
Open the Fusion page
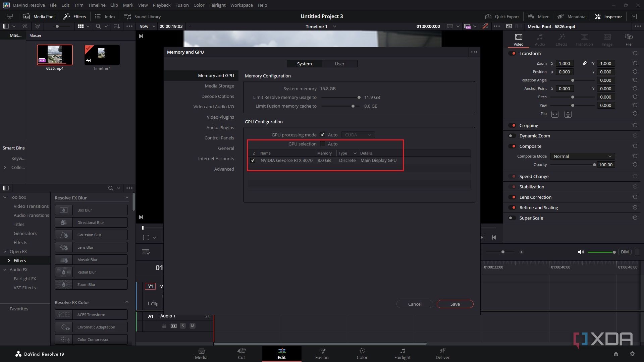322,354
